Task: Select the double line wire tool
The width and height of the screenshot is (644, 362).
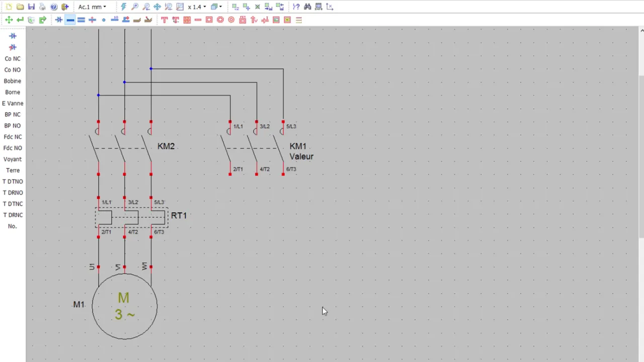Action: [81, 20]
